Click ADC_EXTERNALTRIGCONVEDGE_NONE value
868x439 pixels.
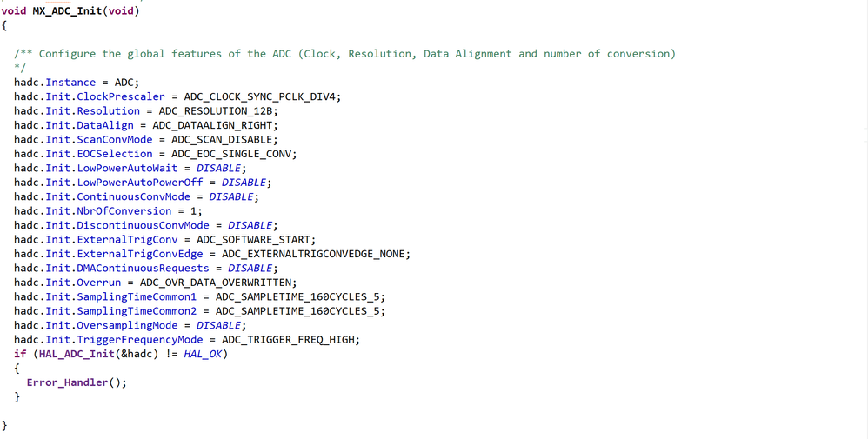(x=313, y=254)
